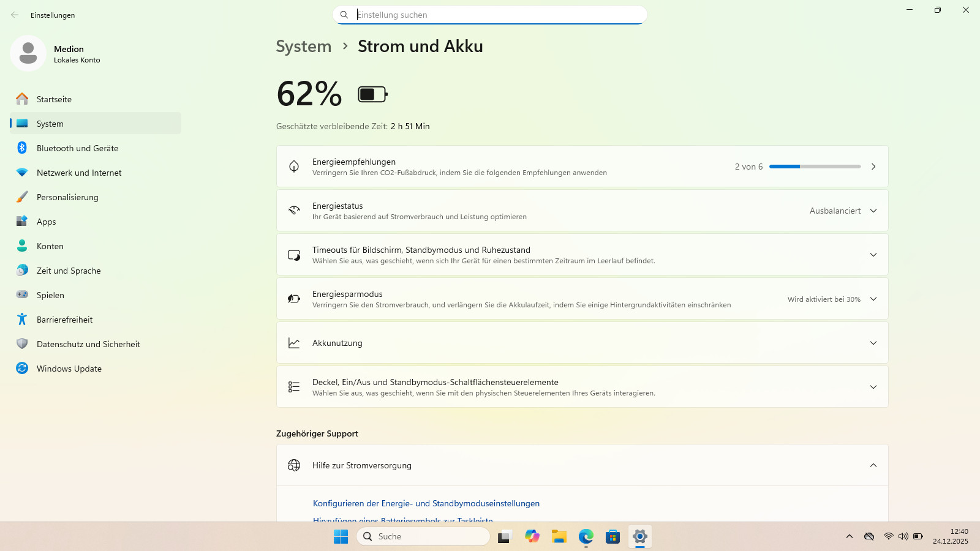Screen dimensions: 980x551
Task: Click the leaf icon of Energieempfehlungen
Action: pyautogui.click(x=294, y=167)
